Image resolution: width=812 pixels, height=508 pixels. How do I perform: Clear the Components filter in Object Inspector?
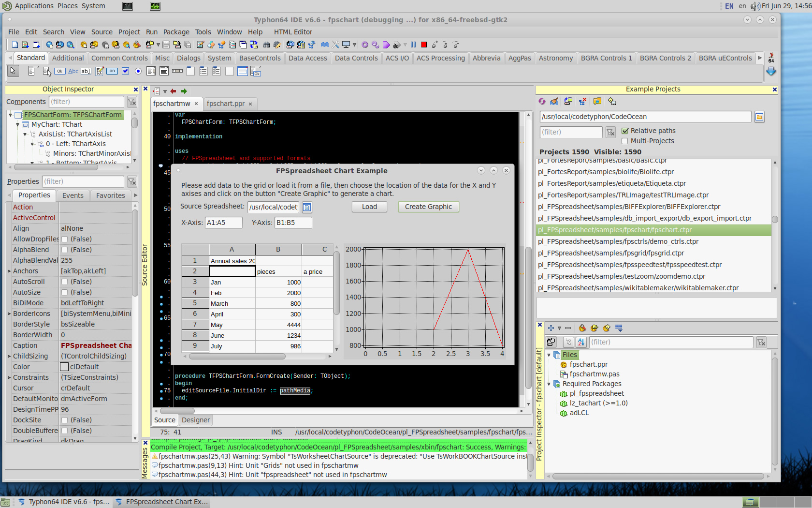click(132, 102)
